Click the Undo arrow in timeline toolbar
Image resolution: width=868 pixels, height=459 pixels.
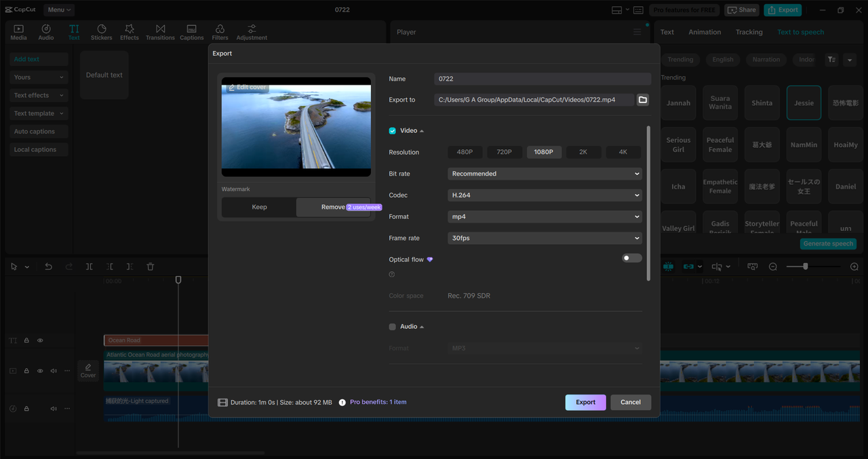pos(48,267)
